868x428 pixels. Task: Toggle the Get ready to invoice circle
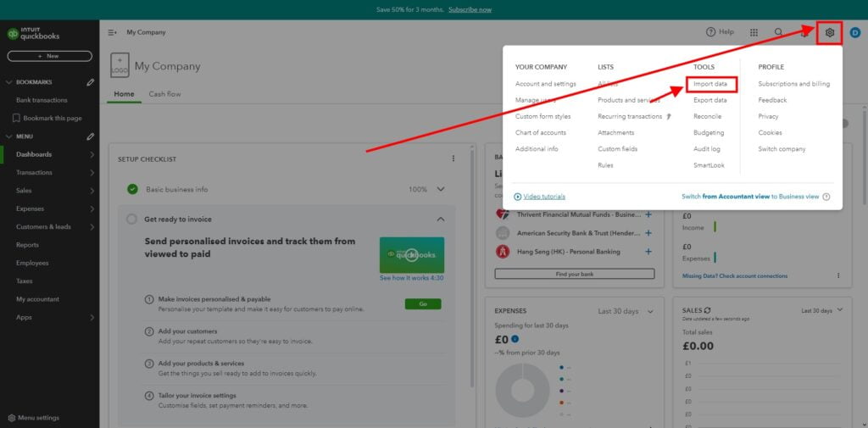131,220
